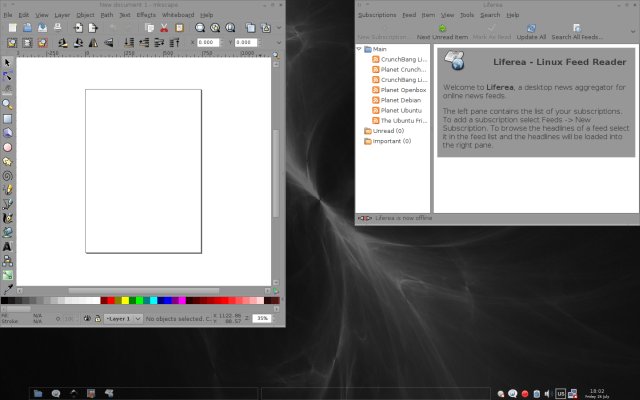
Task: Toggle the layer lock icon
Action: coord(100,318)
